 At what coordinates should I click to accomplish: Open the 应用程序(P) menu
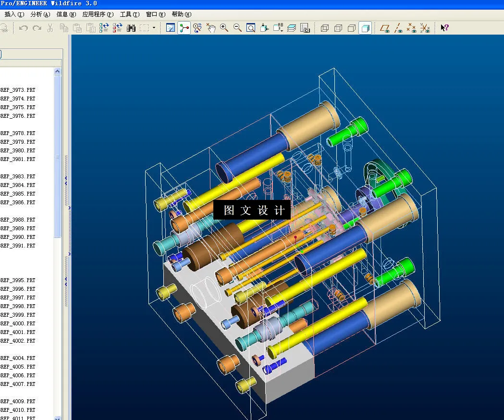click(98, 14)
